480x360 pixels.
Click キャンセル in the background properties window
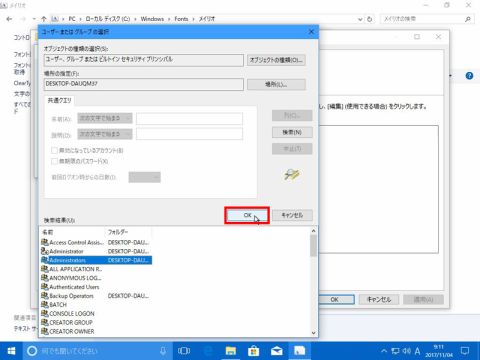tap(379, 299)
